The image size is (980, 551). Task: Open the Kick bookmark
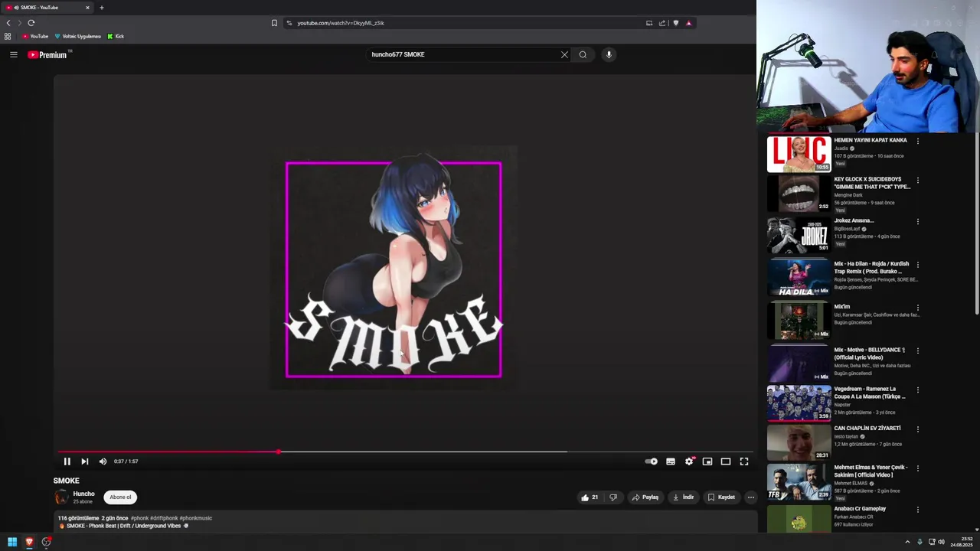pos(116,36)
